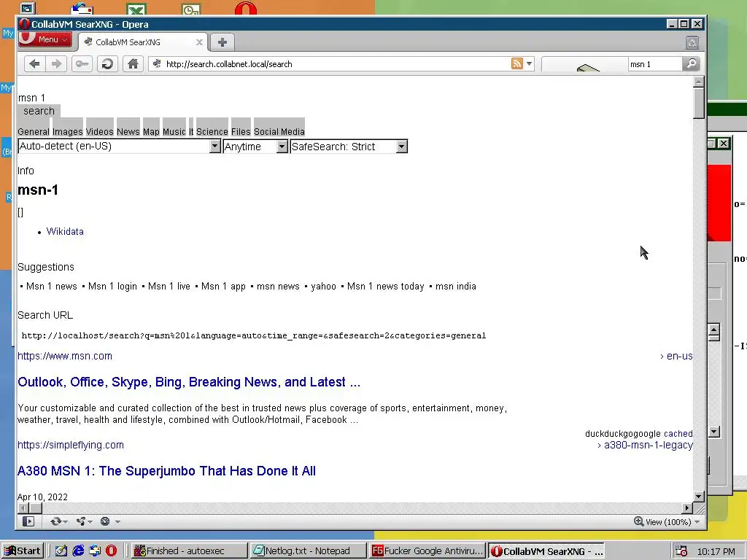This screenshot has height=560, width=747.
Task: Open the https://www.msn.com result link
Action: 65,356
